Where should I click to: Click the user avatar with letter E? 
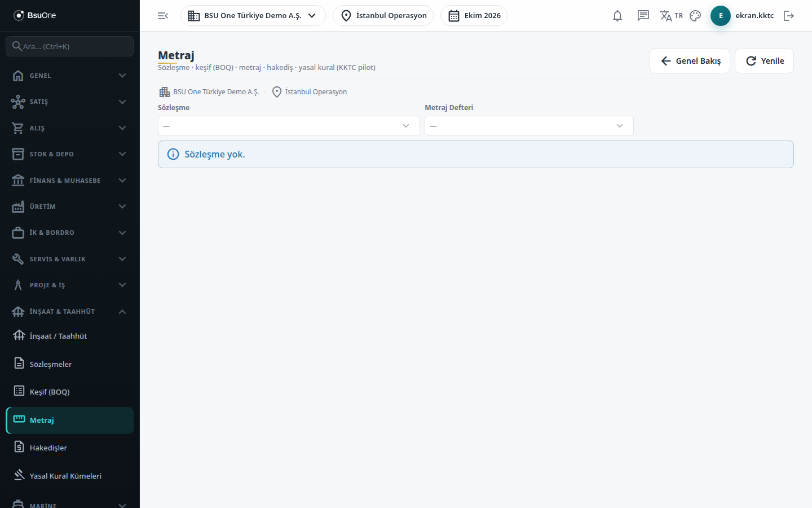click(721, 16)
